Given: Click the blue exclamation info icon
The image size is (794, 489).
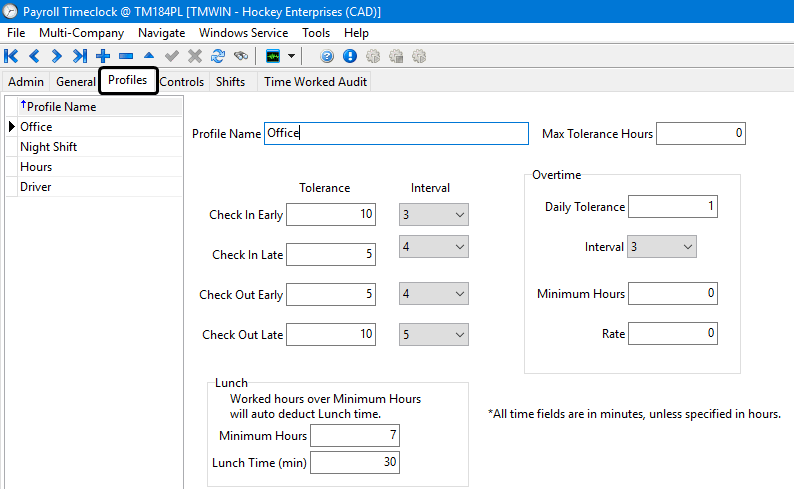Looking at the screenshot, I should (x=350, y=56).
